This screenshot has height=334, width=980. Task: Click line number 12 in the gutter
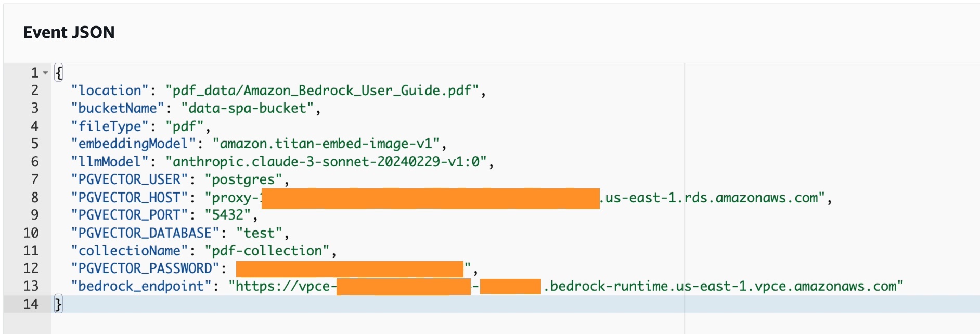point(31,268)
